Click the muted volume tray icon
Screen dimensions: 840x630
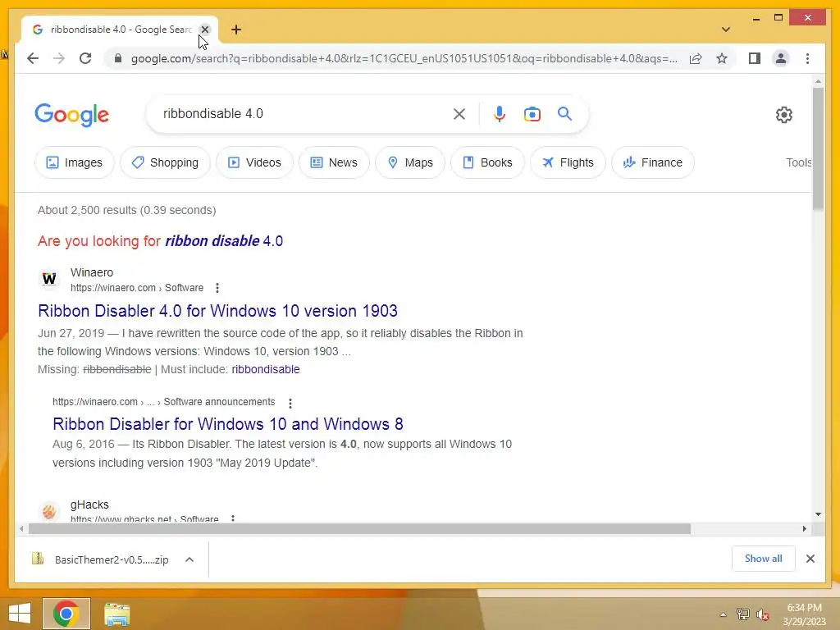tap(762, 614)
